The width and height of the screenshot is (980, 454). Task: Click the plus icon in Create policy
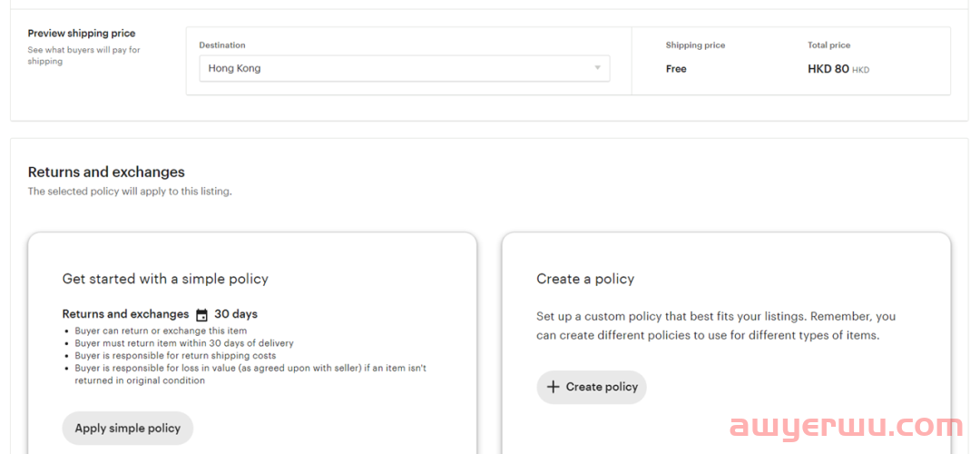point(553,387)
